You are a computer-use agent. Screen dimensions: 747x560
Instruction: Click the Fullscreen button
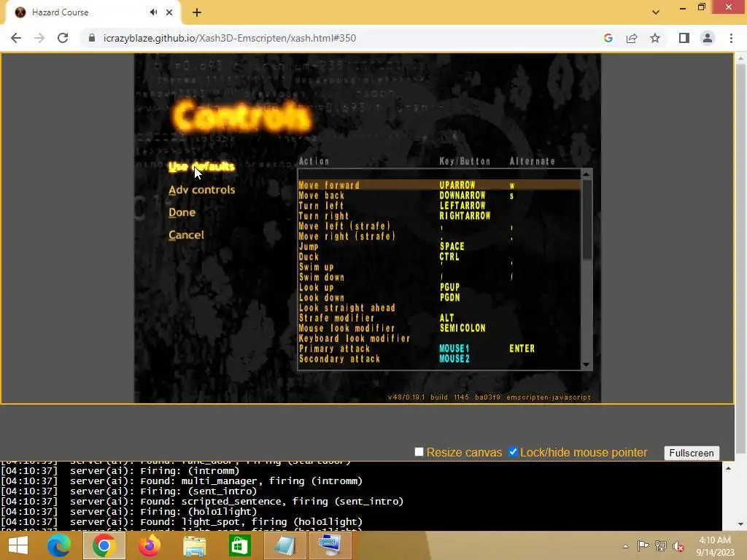[692, 453]
